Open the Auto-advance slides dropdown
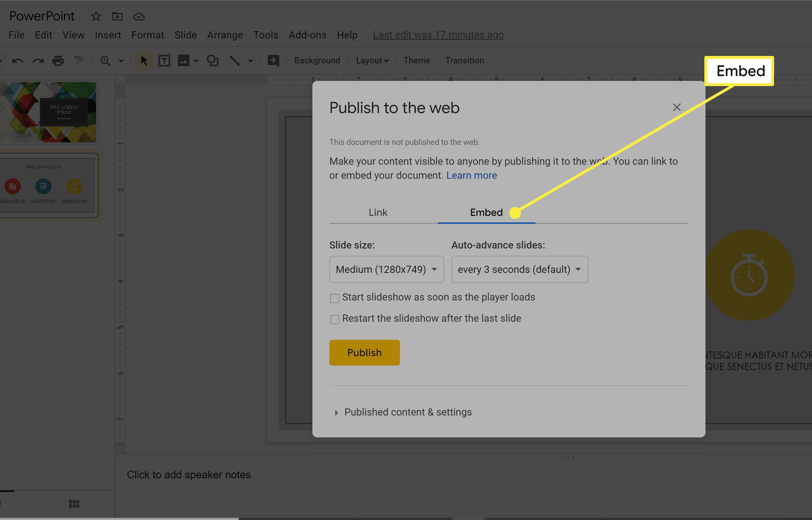This screenshot has height=520, width=812. pyautogui.click(x=519, y=269)
